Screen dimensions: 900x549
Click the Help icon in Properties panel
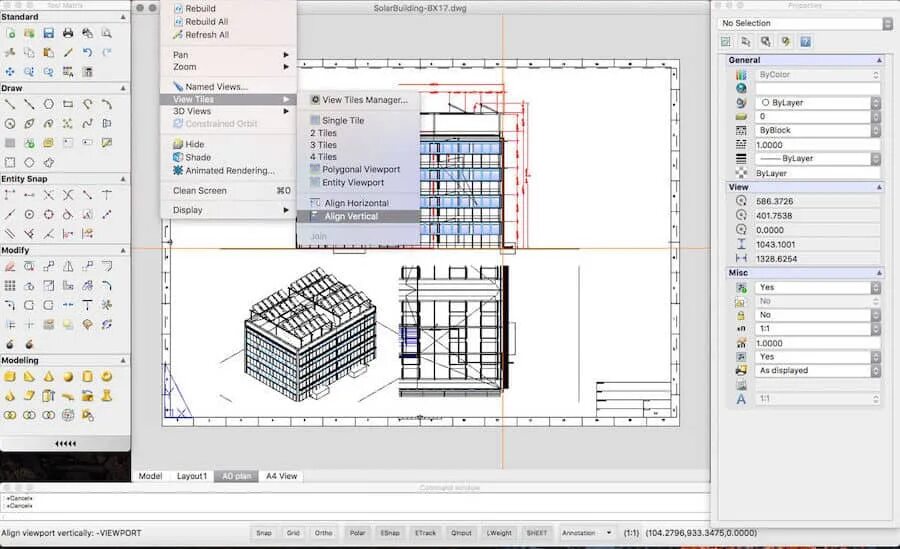tap(805, 41)
